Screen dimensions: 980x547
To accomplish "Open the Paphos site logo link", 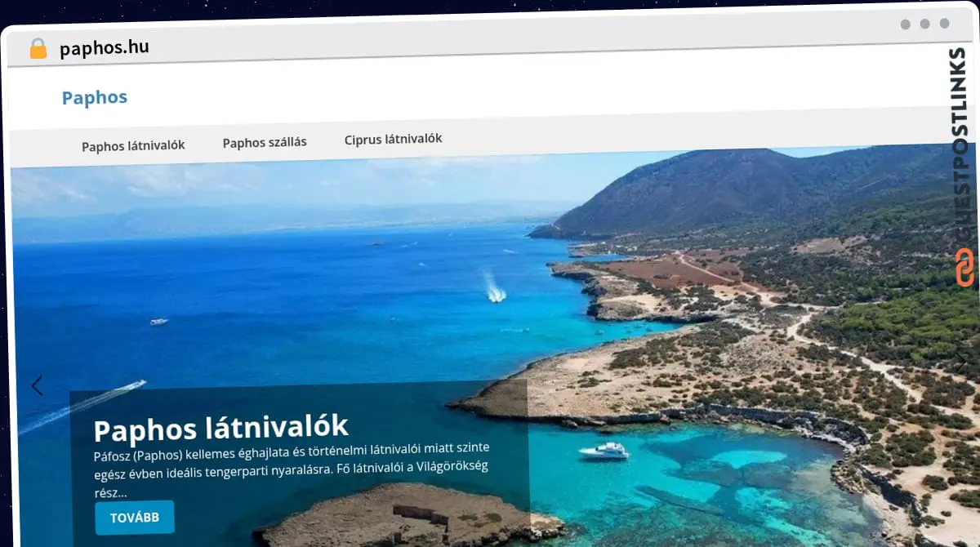I will (x=95, y=97).
